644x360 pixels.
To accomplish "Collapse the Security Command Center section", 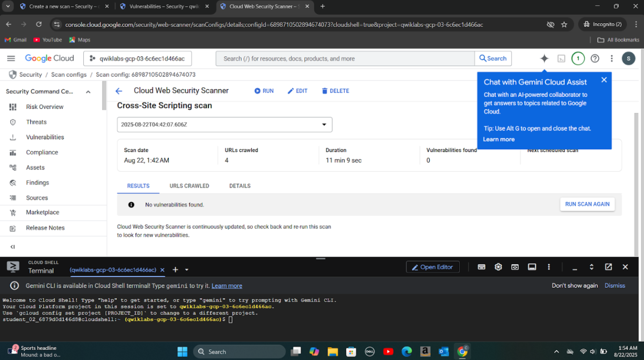I will pyautogui.click(x=88, y=92).
